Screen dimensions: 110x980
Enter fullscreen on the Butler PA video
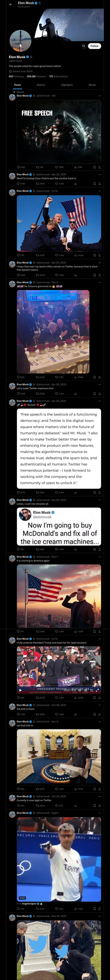coord(97,690)
